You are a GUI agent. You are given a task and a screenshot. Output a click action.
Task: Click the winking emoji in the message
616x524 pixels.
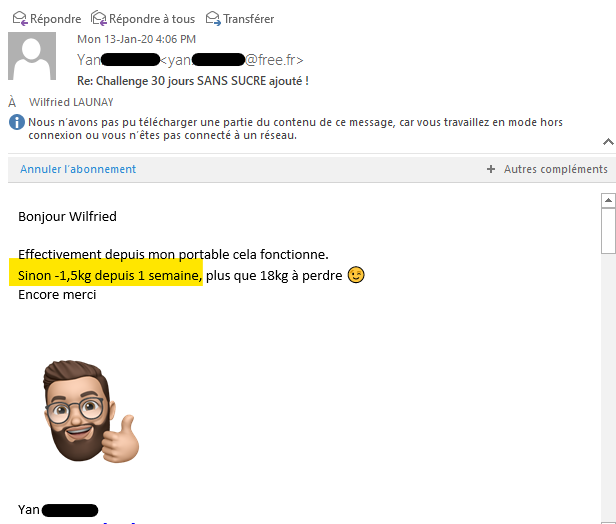pyautogui.click(x=356, y=275)
